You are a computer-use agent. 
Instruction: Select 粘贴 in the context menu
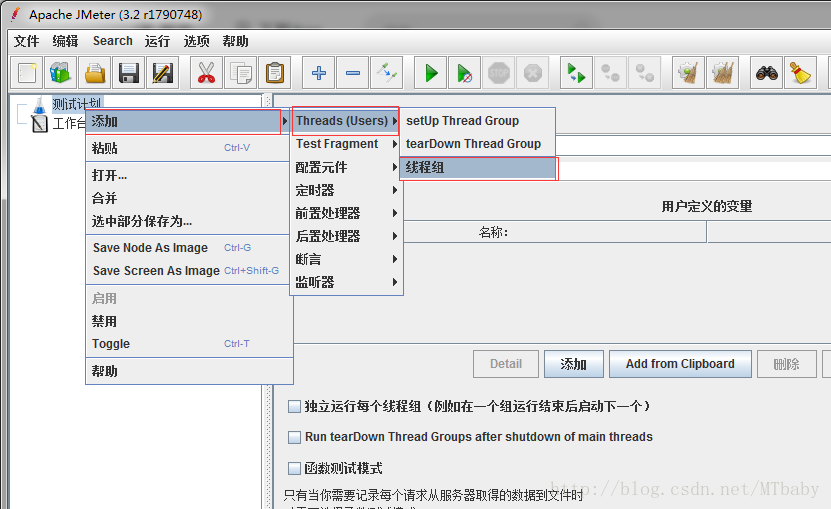[x=188, y=148]
